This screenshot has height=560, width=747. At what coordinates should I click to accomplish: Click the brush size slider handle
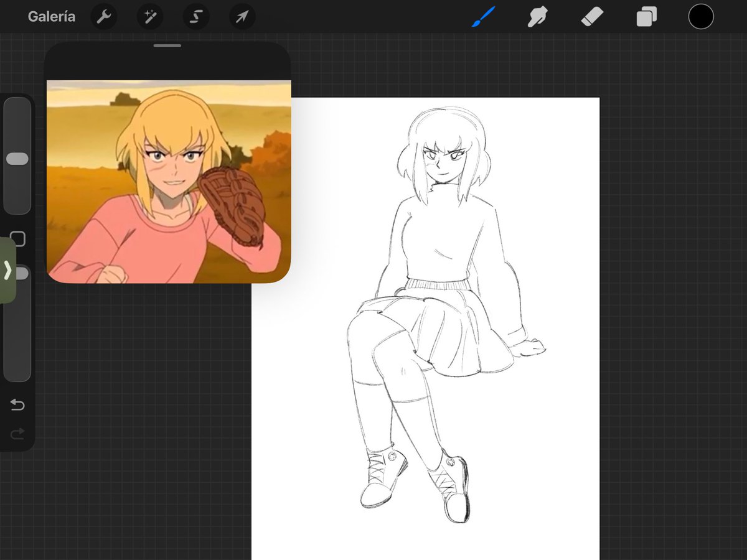pos(17,159)
